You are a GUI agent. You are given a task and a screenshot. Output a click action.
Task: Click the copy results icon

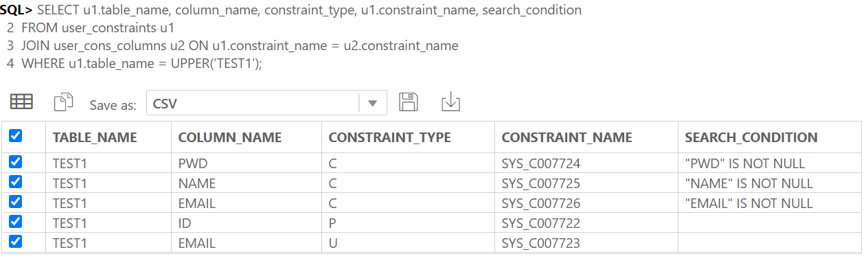click(63, 102)
